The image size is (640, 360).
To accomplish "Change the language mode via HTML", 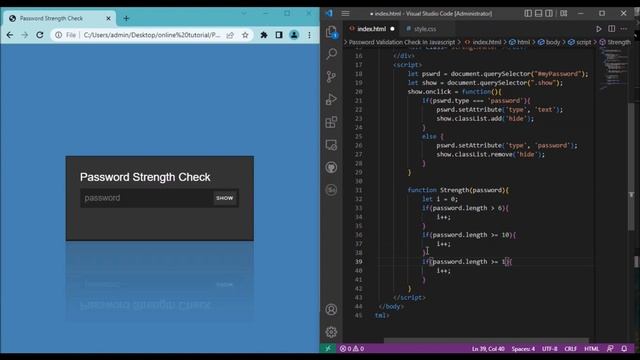I will pos(591,349).
